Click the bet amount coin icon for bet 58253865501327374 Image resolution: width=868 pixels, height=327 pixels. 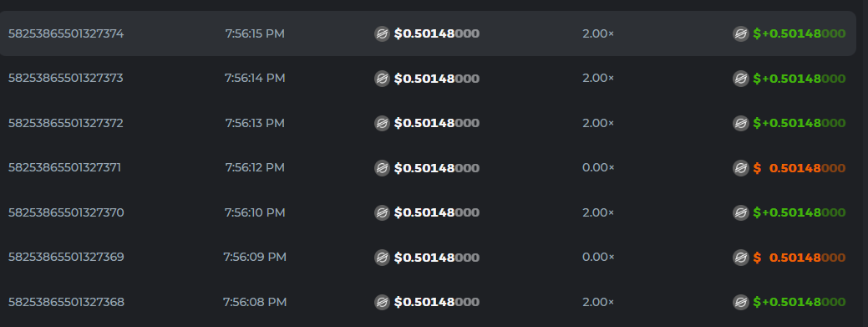tap(382, 33)
